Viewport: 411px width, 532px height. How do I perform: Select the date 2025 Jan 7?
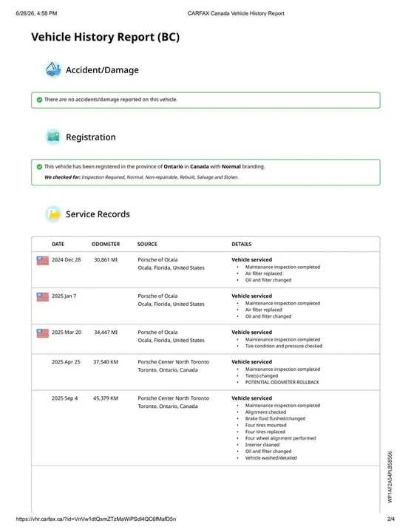click(x=64, y=296)
